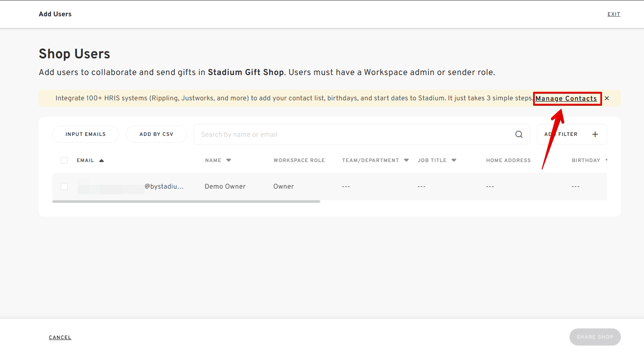Click the CANCEL link at bottom
644x352 pixels.
point(60,337)
